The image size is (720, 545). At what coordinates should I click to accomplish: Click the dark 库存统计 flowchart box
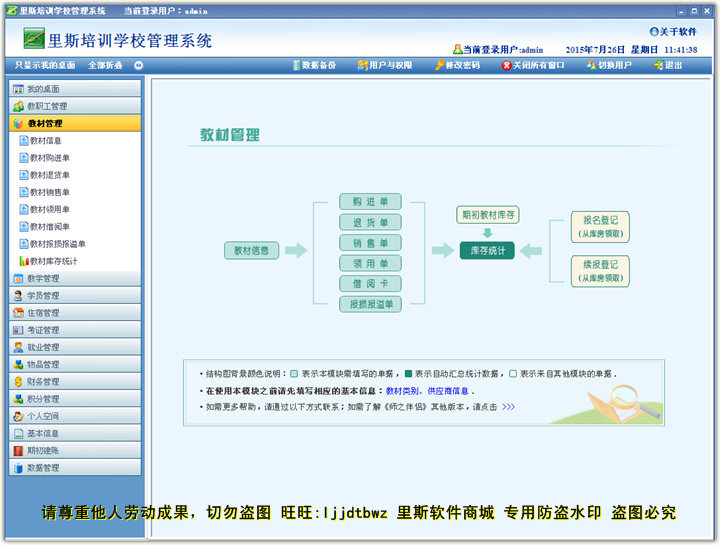click(487, 251)
